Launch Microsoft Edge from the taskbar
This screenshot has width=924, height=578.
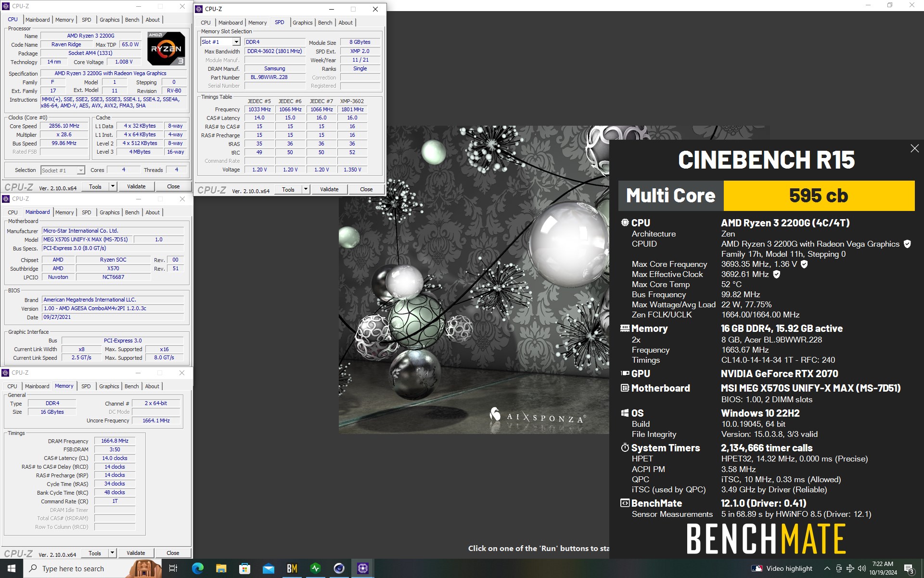coord(197,568)
